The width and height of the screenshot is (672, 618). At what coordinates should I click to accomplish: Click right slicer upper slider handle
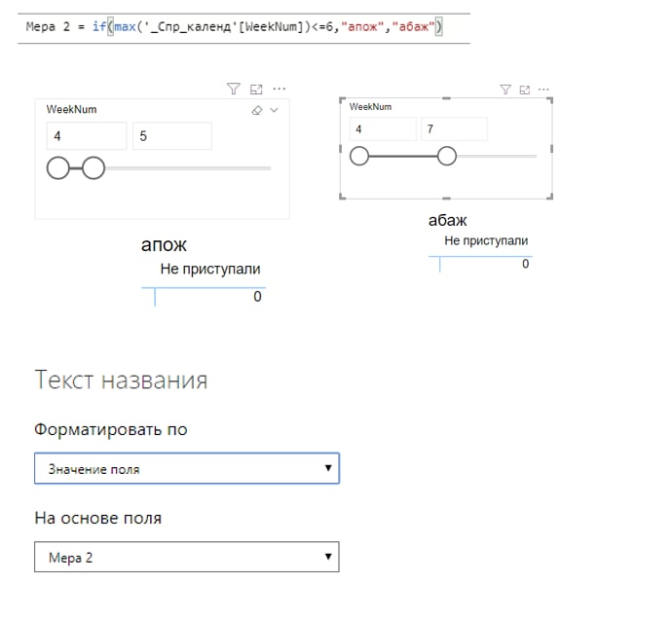pyautogui.click(x=447, y=156)
